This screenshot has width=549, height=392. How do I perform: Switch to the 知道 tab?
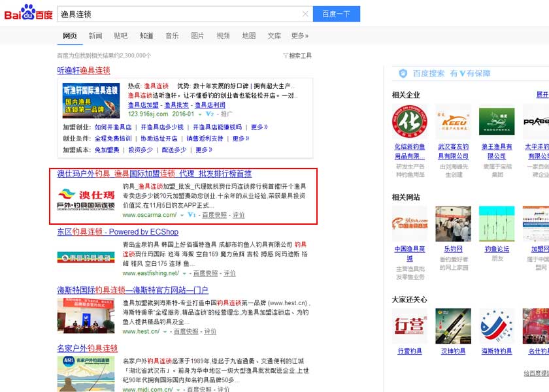[x=146, y=36]
